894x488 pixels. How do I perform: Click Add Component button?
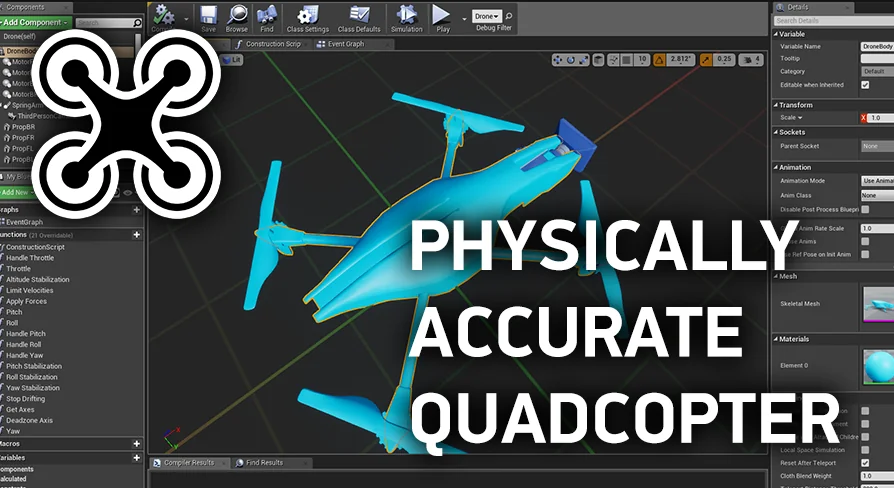point(35,22)
